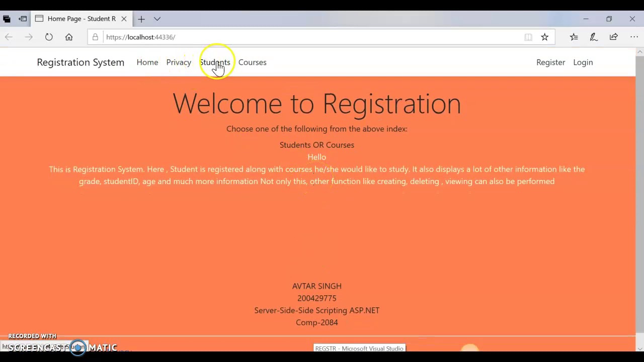
Task: Click 'Server-Side-Side Scripting ASP.NET' text
Action: pyautogui.click(x=317, y=310)
